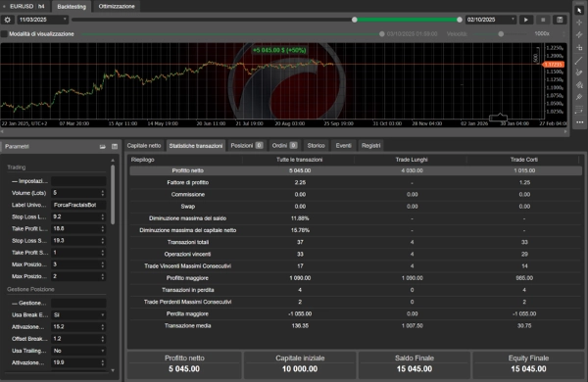Open the Registri tab

click(370, 145)
